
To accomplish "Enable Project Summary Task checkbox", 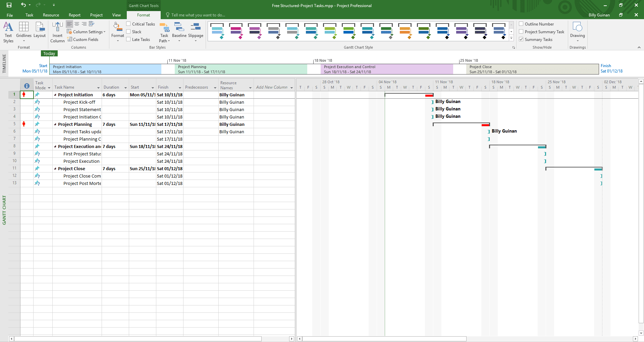I will [x=521, y=32].
